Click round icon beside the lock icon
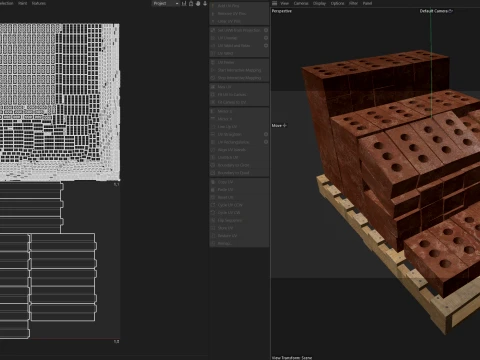The width and height of the screenshot is (480, 360). click(198, 3)
